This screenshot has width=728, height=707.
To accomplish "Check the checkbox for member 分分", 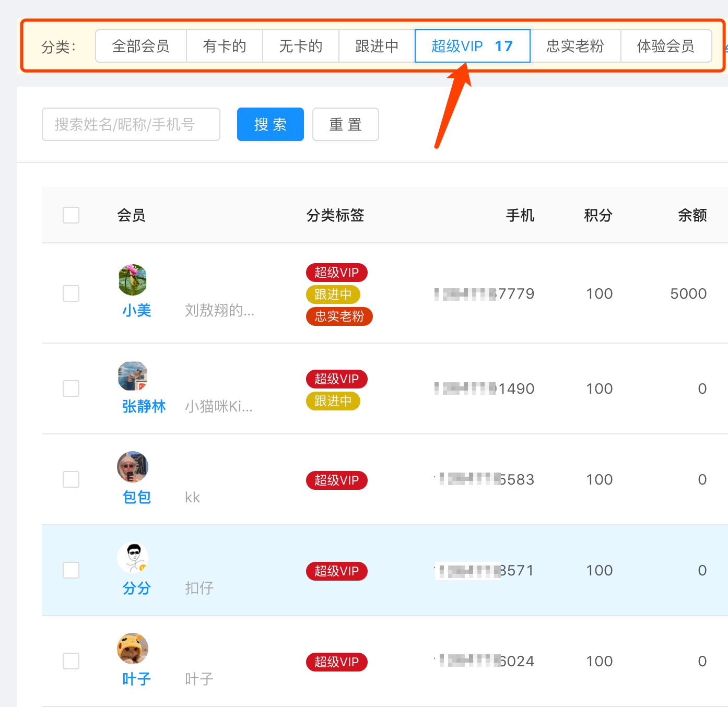I will click(x=71, y=570).
